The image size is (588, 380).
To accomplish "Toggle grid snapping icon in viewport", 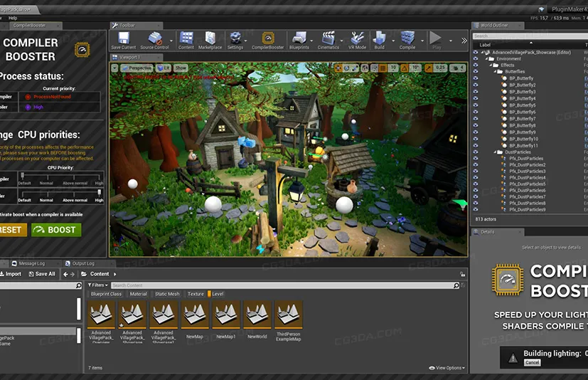I will pyautogui.click(x=383, y=68).
